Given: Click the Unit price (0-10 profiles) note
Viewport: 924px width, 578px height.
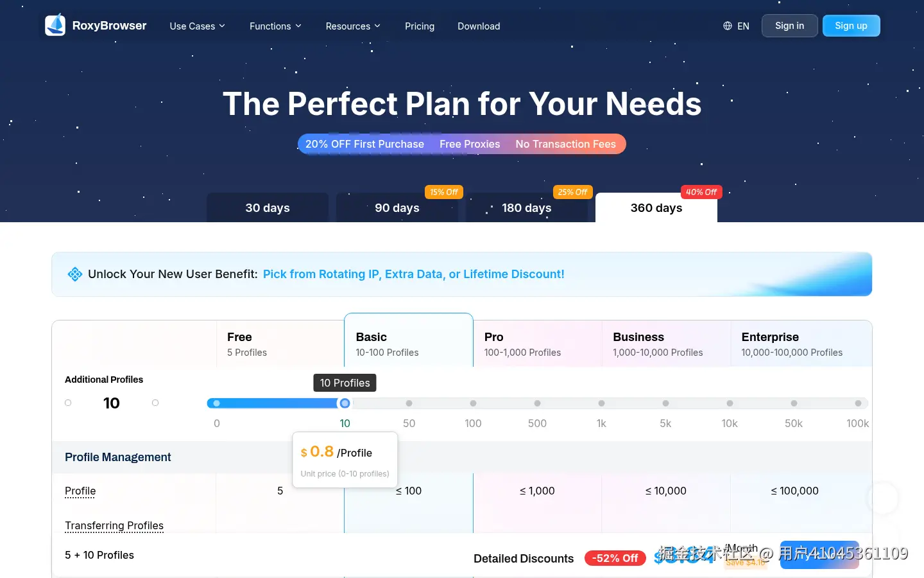Looking at the screenshot, I should (345, 474).
